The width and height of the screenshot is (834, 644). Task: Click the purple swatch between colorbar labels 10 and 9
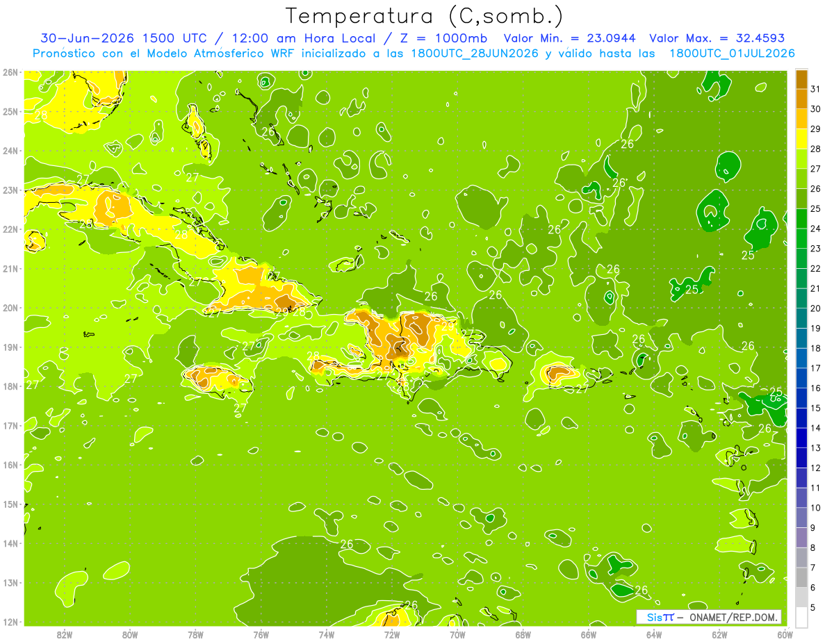click(801, 518)
